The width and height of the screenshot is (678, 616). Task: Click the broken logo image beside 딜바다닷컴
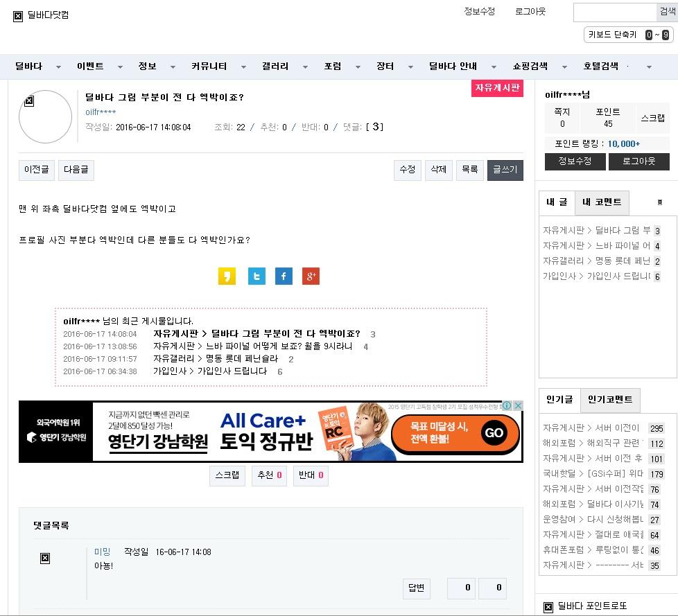click(x=18, y=15)
